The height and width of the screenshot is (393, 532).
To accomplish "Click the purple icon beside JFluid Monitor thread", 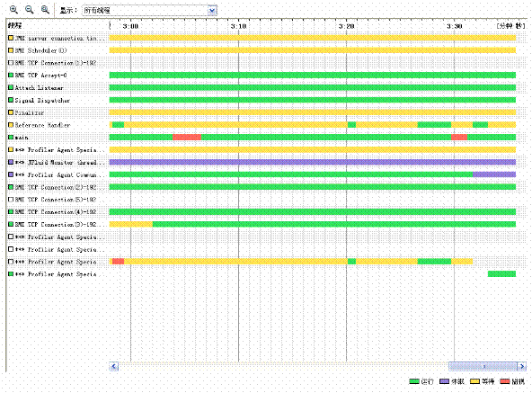I will click(x=11, y=162).
